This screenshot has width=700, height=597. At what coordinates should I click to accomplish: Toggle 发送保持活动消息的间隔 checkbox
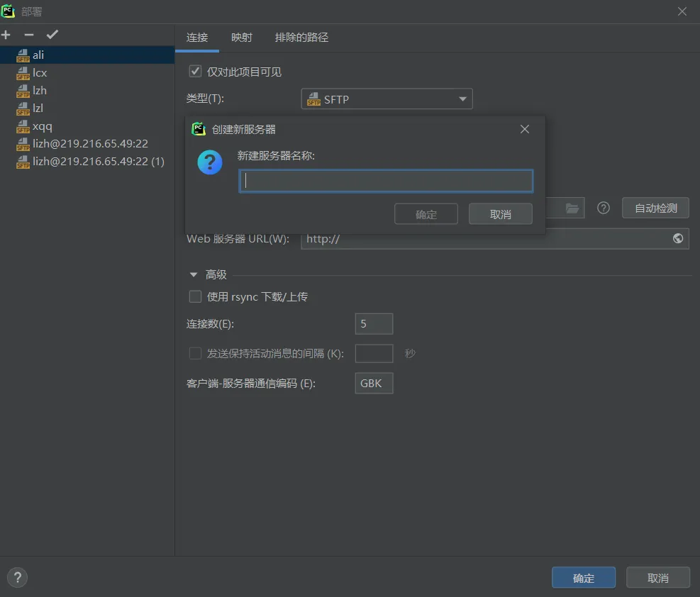pyautogui.click(x=195, y=353)
